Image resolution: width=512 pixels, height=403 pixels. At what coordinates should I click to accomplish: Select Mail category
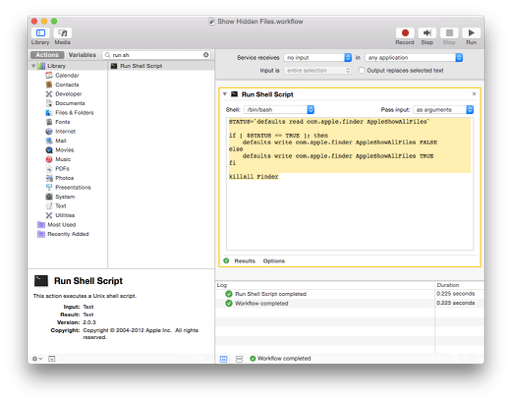pyautogui.click(x=61, y=141)
